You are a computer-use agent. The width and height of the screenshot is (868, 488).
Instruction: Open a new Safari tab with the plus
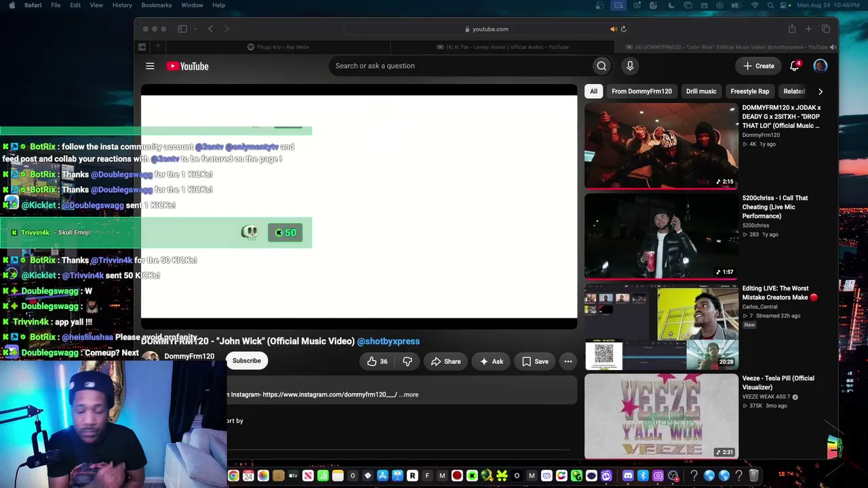tap(808, 29)
